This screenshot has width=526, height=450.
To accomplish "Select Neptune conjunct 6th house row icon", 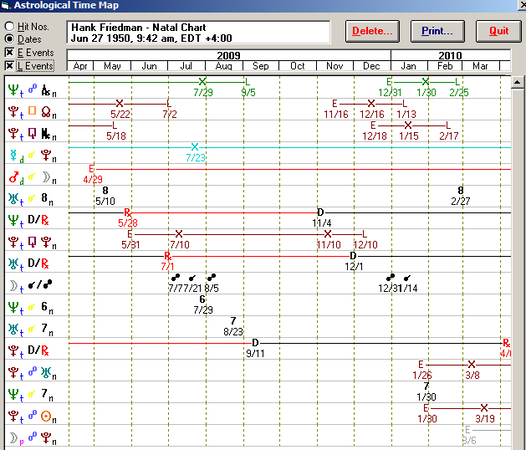I will pyautogui.click(x=31, y=307).
